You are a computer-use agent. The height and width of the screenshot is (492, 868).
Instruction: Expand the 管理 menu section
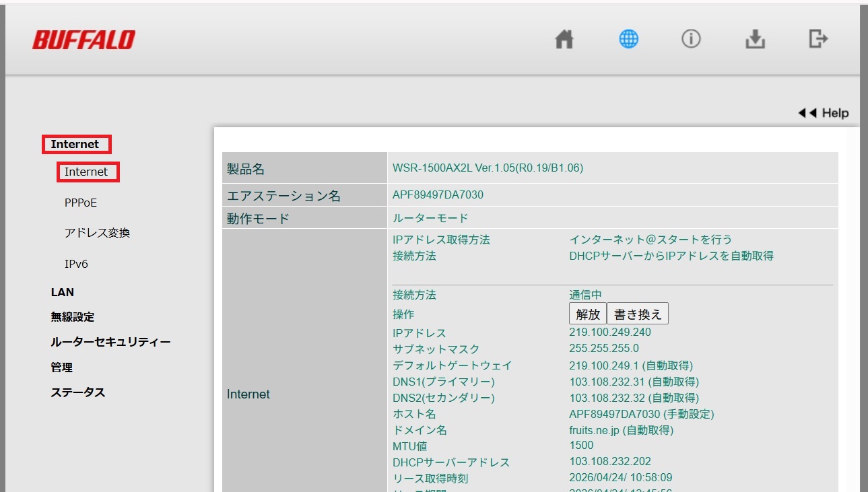(61, 367)
